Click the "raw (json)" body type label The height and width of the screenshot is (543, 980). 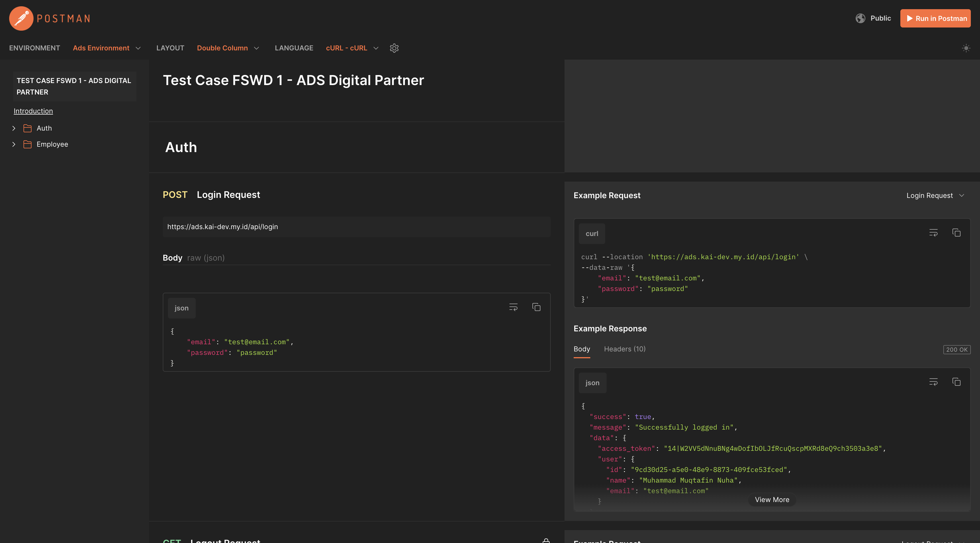[206, 258]
